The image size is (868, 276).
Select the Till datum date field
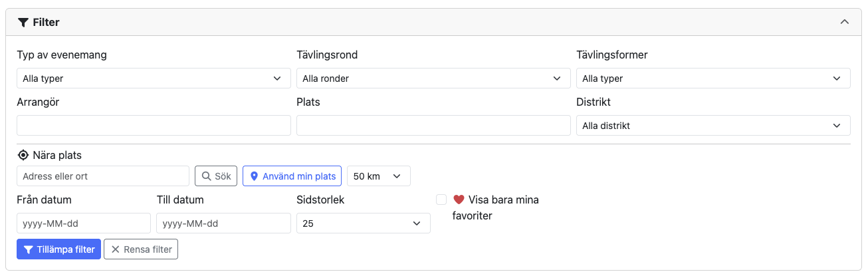(223, 223)
